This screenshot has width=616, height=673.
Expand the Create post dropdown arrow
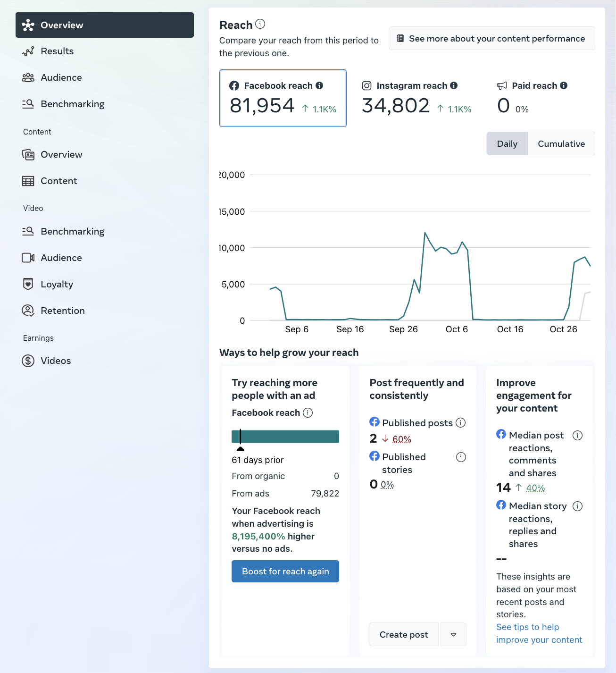[x=453, y=634]
